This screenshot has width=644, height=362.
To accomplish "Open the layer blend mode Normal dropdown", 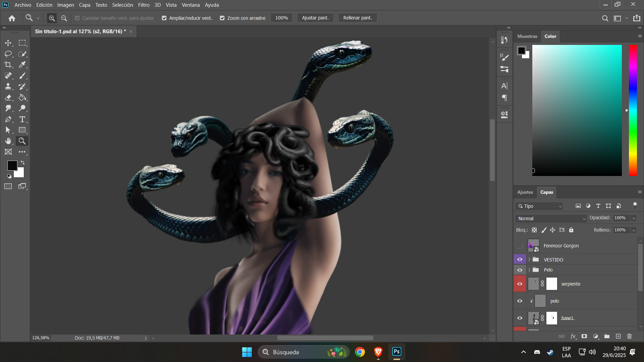I will click(551, 219).
